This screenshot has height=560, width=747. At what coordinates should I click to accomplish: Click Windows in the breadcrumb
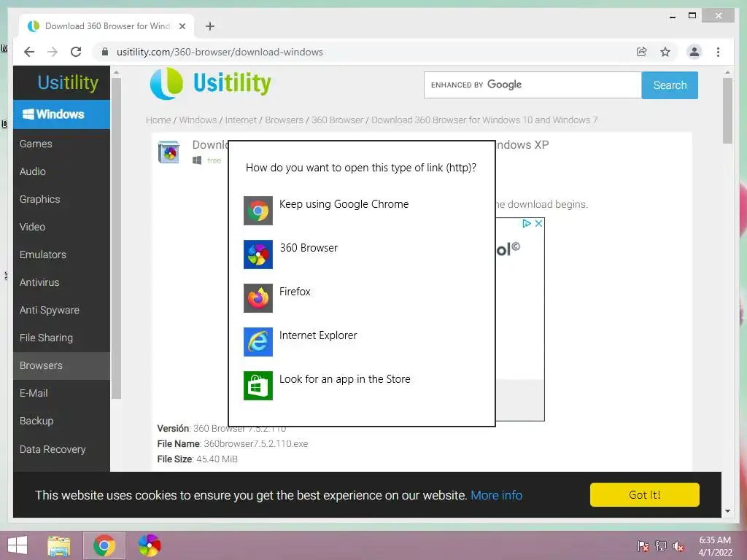coord(198,120)
